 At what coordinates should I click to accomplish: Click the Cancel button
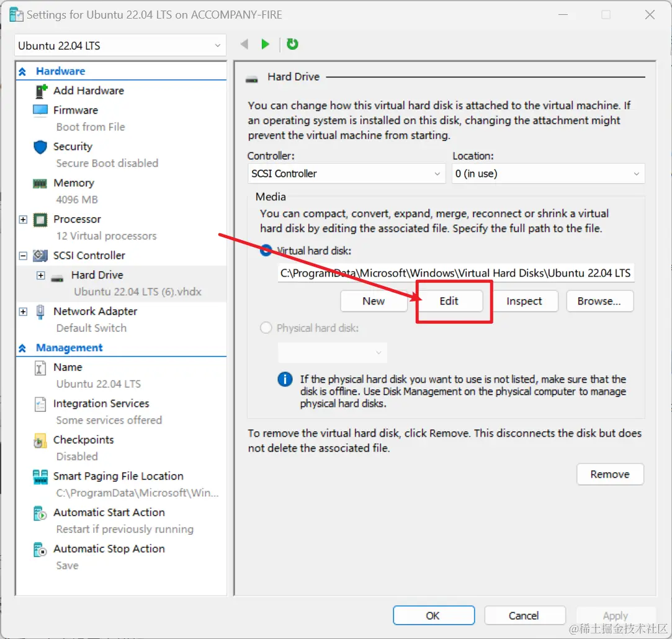click(524, 615)
